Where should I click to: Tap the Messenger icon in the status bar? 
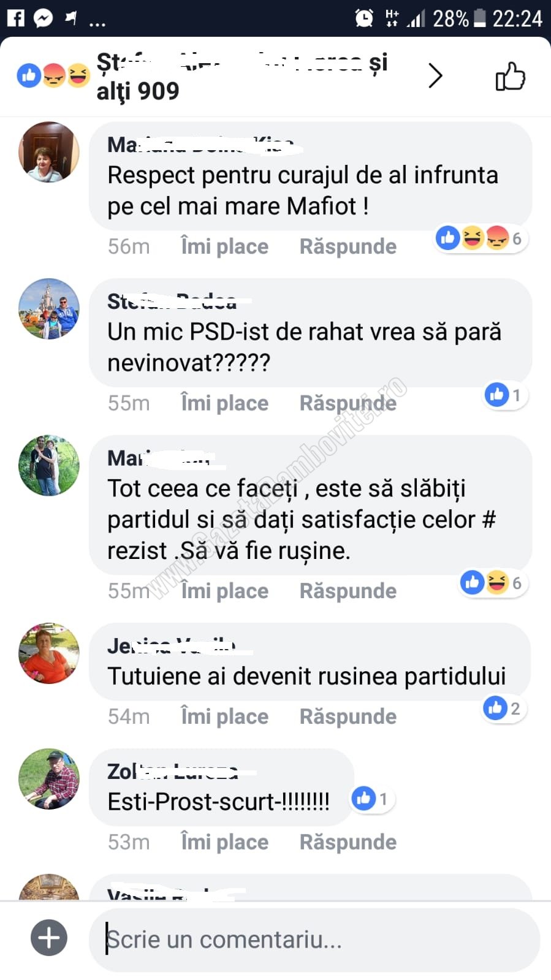click(43, 18)
